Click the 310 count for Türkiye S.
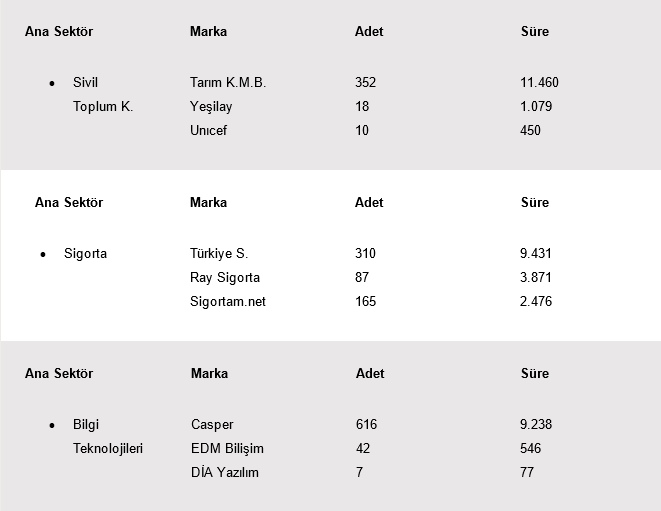Viewport: 661px width, 511px height. 365,254
